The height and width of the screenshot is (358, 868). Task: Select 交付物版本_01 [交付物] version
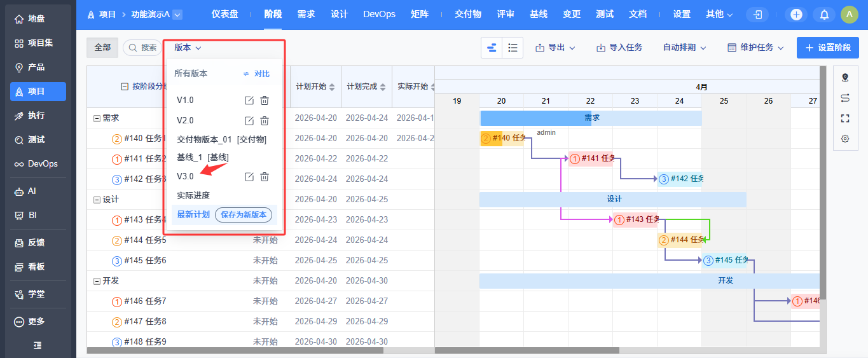point(221,140)
